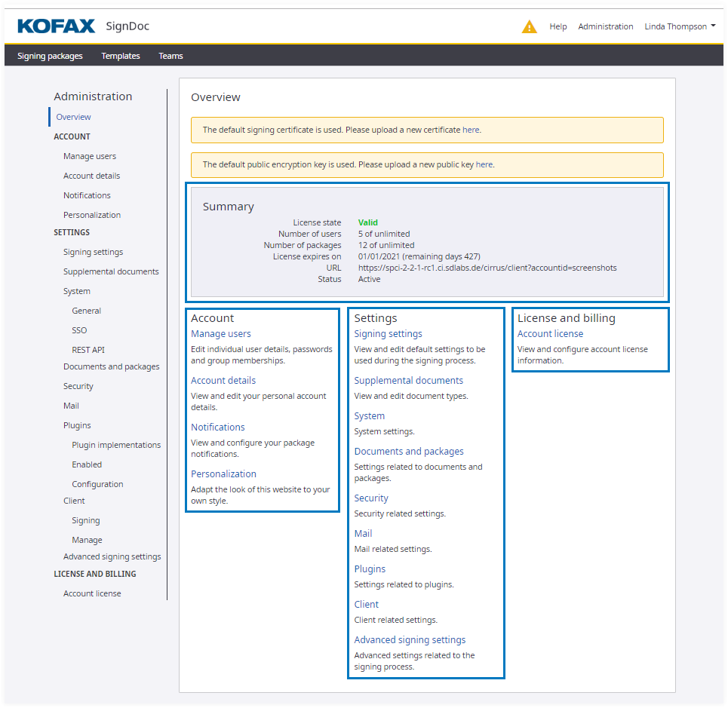The width and height of the screenshot is (728, 708).
Task: Click 'here' link to upload public key
Action: (x=484, y=164)
